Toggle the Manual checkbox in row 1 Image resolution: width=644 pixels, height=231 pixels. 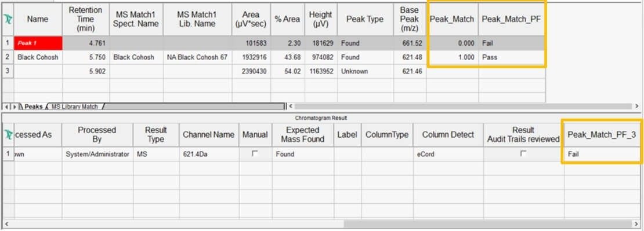pos(255,153)
